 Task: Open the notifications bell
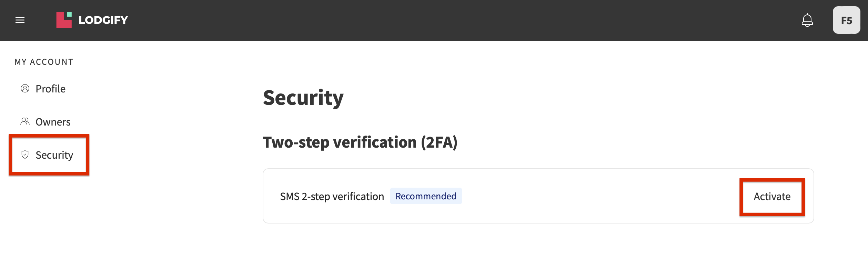(x=807, y=20)
